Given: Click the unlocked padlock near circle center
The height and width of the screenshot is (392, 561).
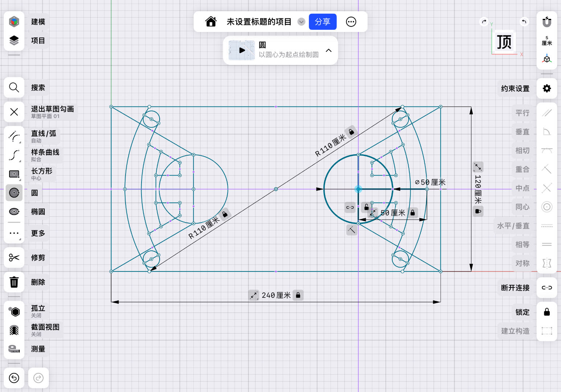Looking at the screenshot, I should coord(367,207).
